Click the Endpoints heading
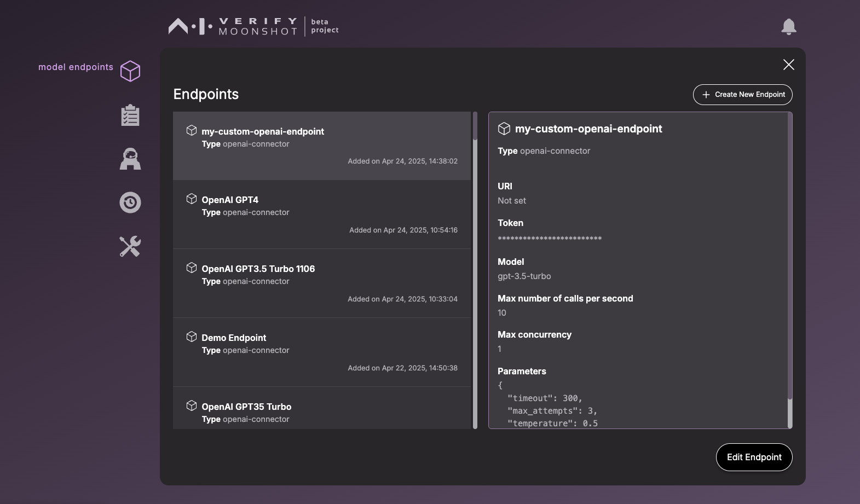 coord(206,94)
